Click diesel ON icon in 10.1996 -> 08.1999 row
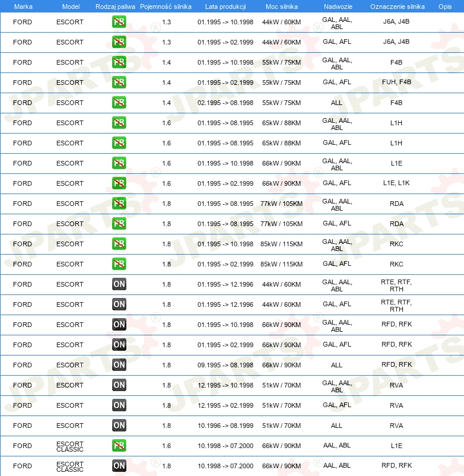The width and height of the screenshot is (464, 476). click(x=119, y=426)
